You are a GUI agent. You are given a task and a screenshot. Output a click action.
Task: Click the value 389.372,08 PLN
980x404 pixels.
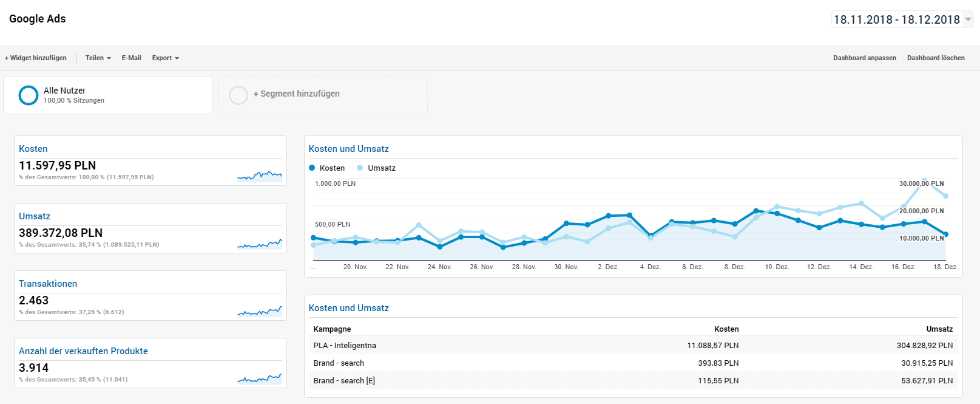click(61, 233)
